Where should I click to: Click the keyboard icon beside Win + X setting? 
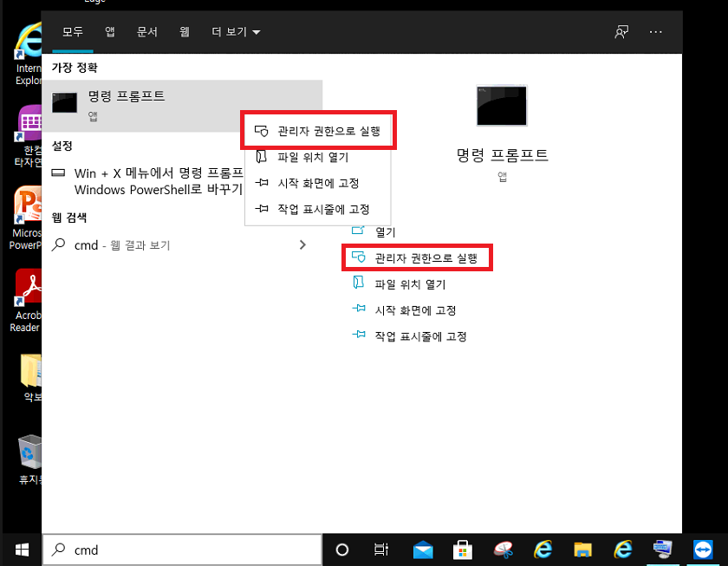(x=58, y=172)
